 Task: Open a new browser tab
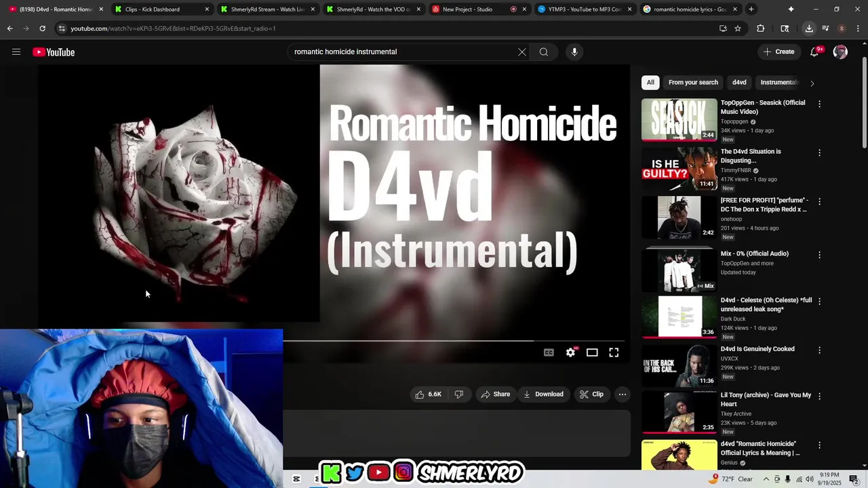[x=751, y=9]
